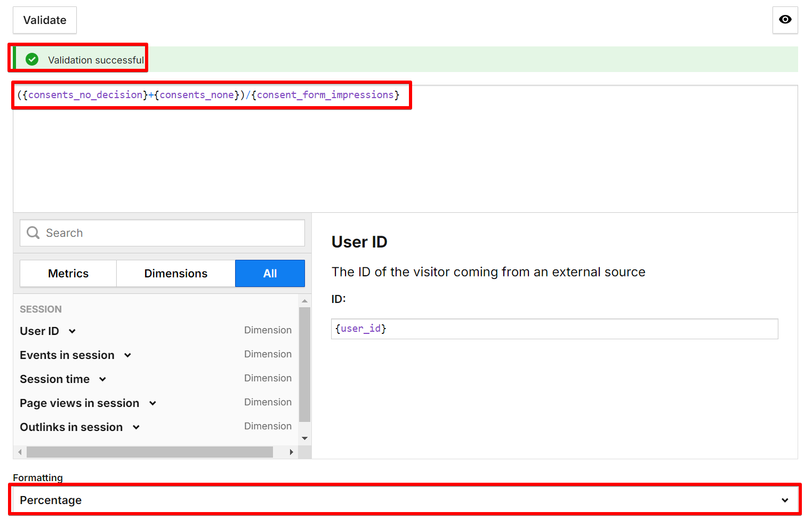Click the left horizontal scrollbar arrow
Image resolution: width=812 pixels, height=519 pixels.
point(20,452)
